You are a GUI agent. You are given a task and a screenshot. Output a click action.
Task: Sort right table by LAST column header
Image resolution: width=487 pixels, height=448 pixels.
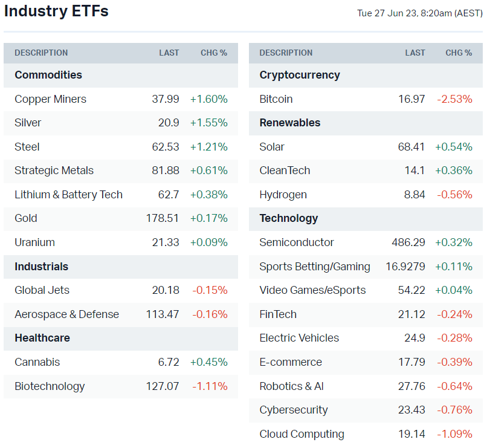tap(415, 53)
